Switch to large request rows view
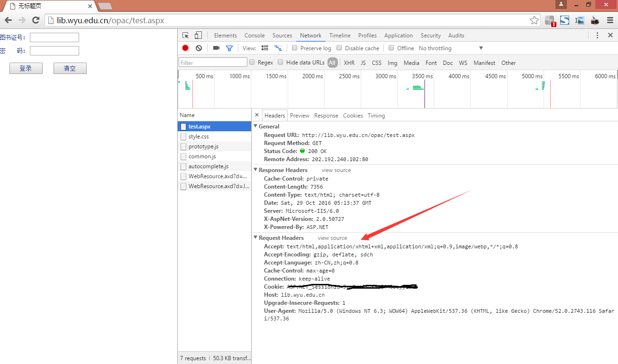Image resolution: width=618 pixels, height=364 pixels. click(x=265, y=48)
